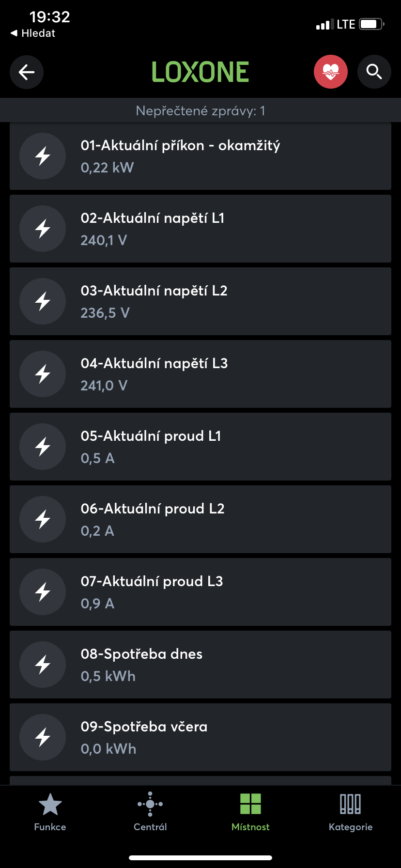Open the red heart system status icon
The image size is (401, 868).
point(331,72)
